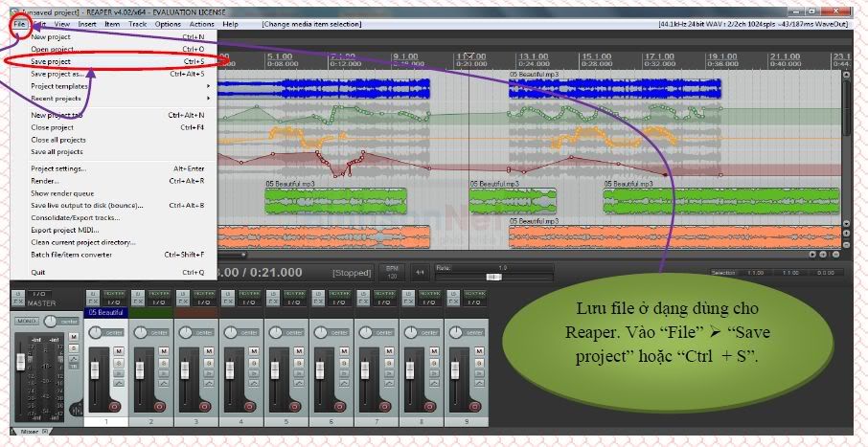Viewport: 868px width, 447px height.
Task: Click the I/O routing button on master
Action: pos(38,293)
